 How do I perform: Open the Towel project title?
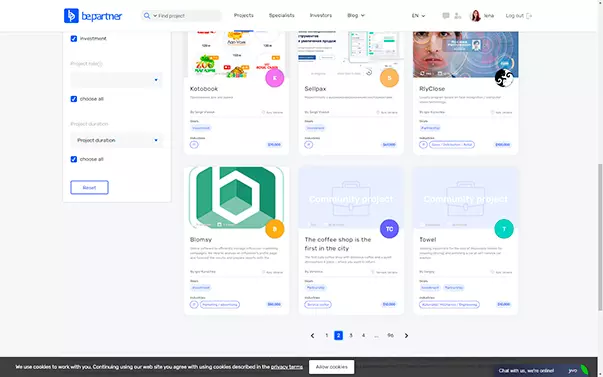pos(428,240)
